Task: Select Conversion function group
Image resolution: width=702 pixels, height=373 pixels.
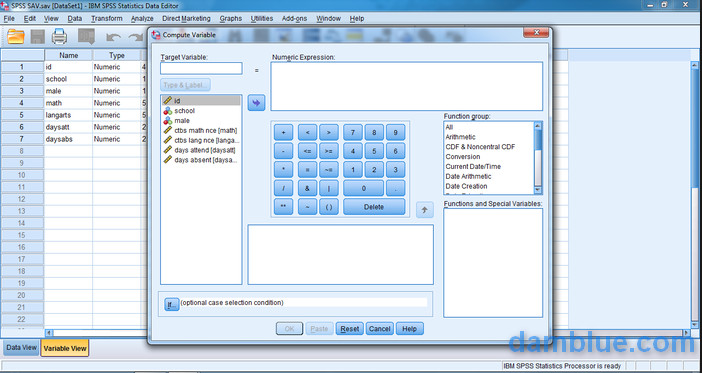Action: [x=462, y=157]
